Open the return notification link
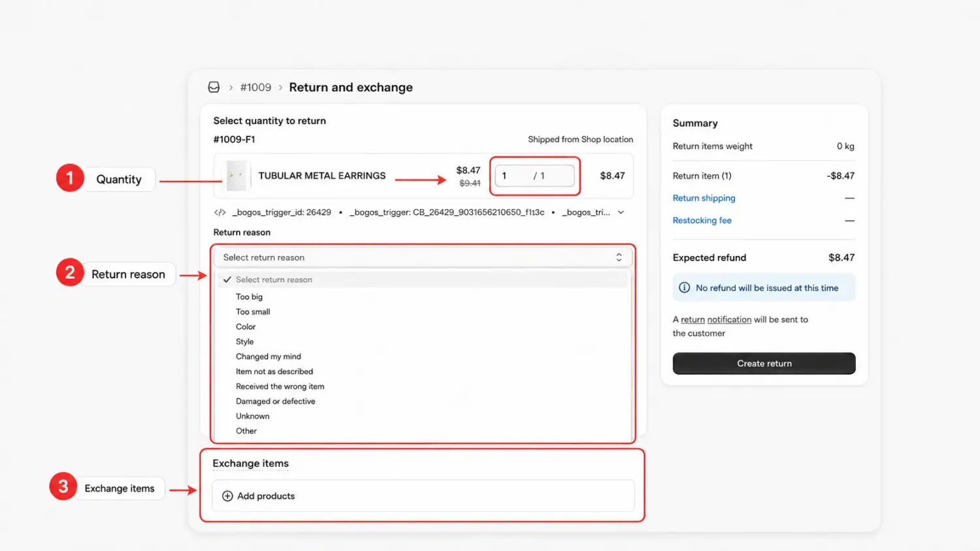This screenshot has width=980, height=551. (x=716, y=319)
